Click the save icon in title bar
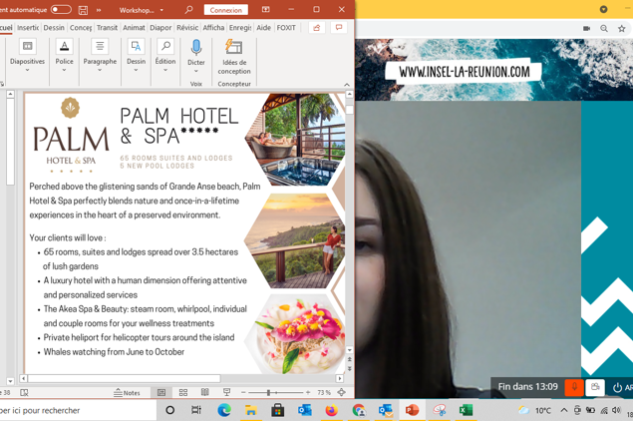The height and width of the screenshot is (421, 633). coord(81,10)
